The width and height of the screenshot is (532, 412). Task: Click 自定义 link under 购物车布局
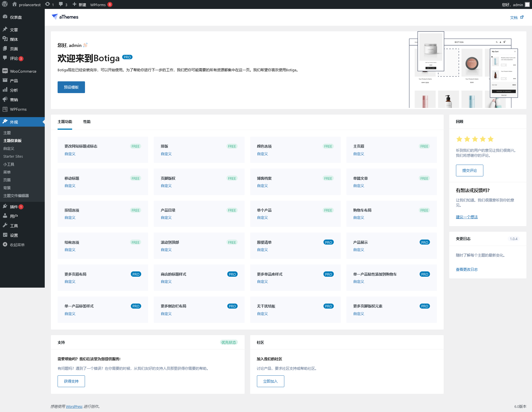359,217
